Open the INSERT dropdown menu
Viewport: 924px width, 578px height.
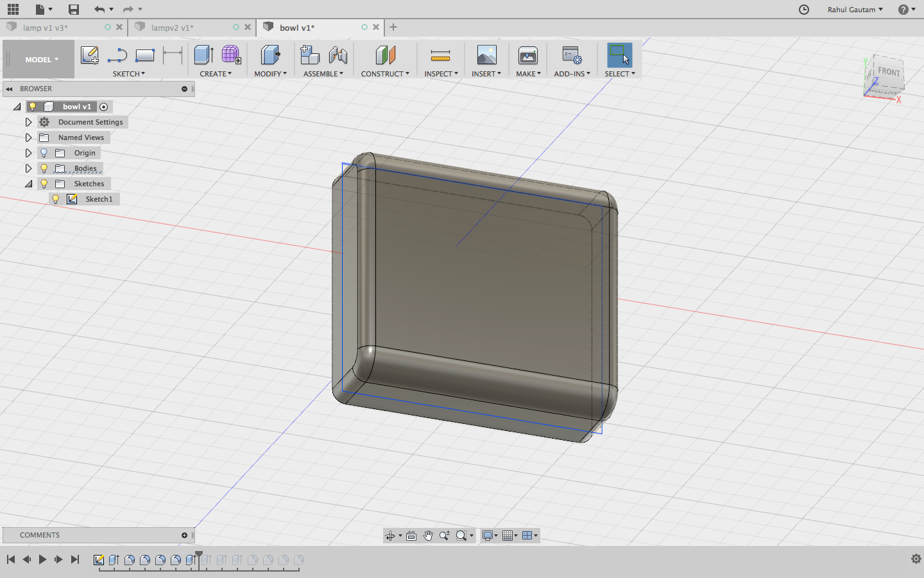486,74
